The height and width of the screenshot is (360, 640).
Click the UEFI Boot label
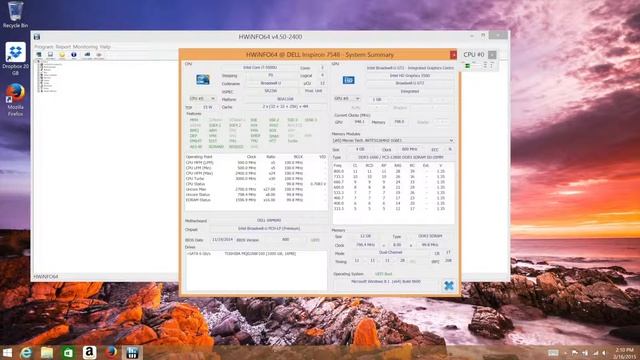[x=383, y=274]
